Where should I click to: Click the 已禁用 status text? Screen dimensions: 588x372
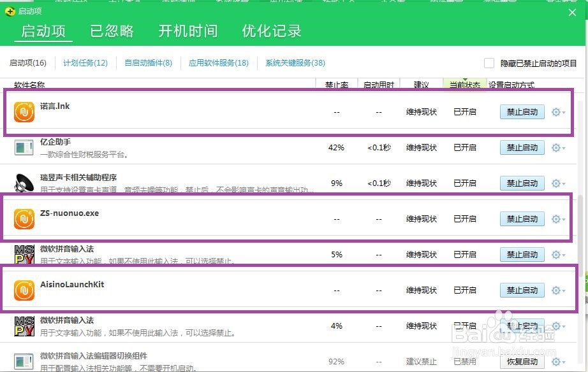pos(465,362)
